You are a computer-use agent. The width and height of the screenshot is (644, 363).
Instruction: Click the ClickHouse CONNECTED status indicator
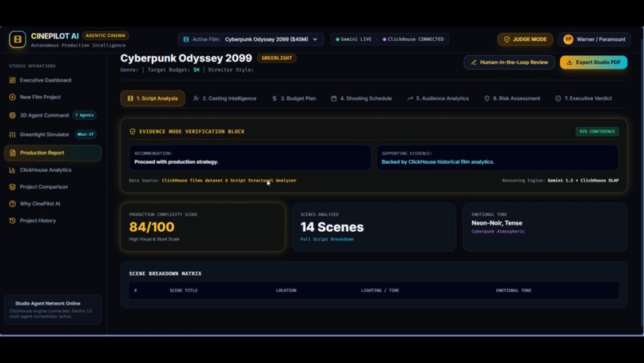[413, 39]
